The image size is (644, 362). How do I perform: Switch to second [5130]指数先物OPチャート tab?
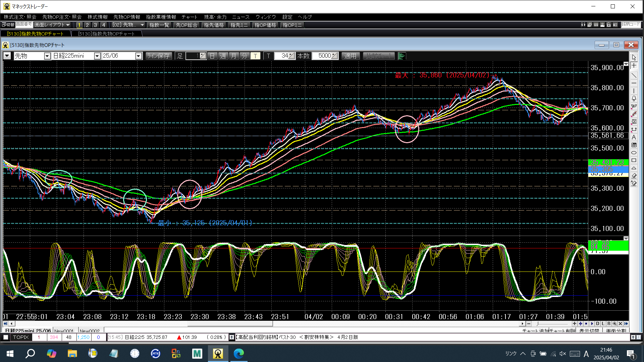point(106,34)
